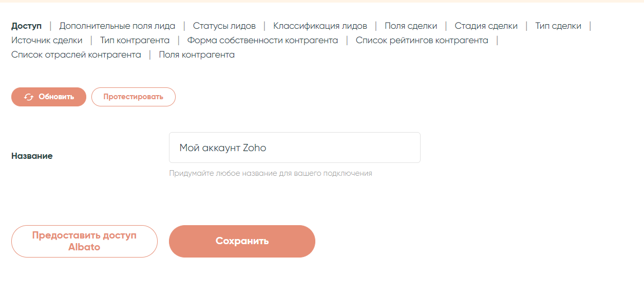This screenshot has height=293, width=644.
Task: Click the Предоставить доступ Albato button
Action: coord(84,241)
